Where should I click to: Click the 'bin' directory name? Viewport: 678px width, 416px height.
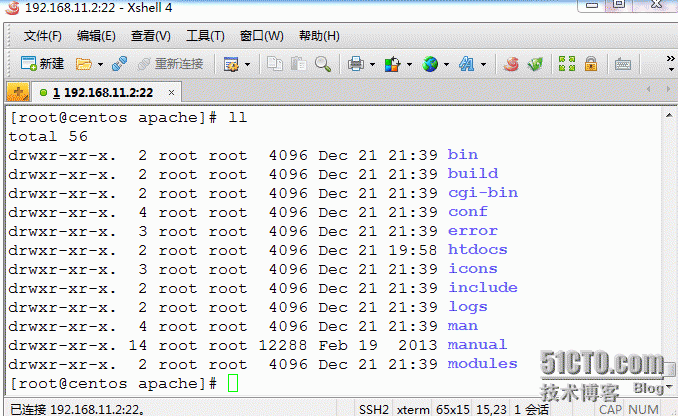[463, 155]
